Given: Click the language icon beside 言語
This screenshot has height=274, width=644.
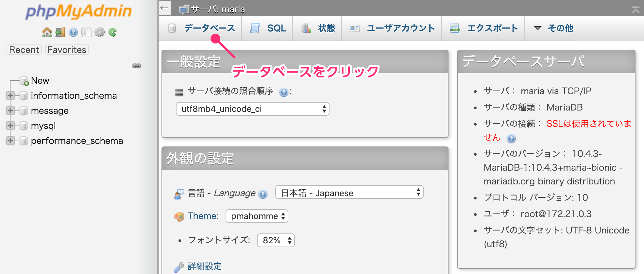Looking at the screenshot, I should click(x=179, y=194).
